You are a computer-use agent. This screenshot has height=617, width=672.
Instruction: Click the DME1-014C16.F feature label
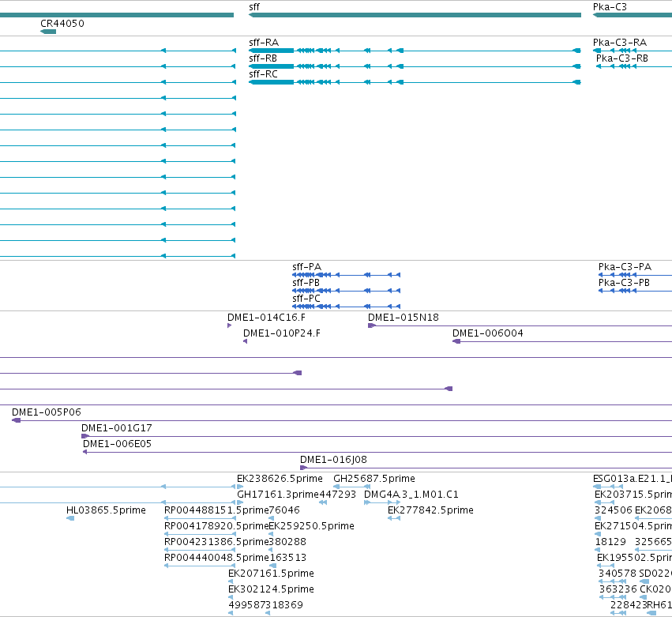pos(266,318)
